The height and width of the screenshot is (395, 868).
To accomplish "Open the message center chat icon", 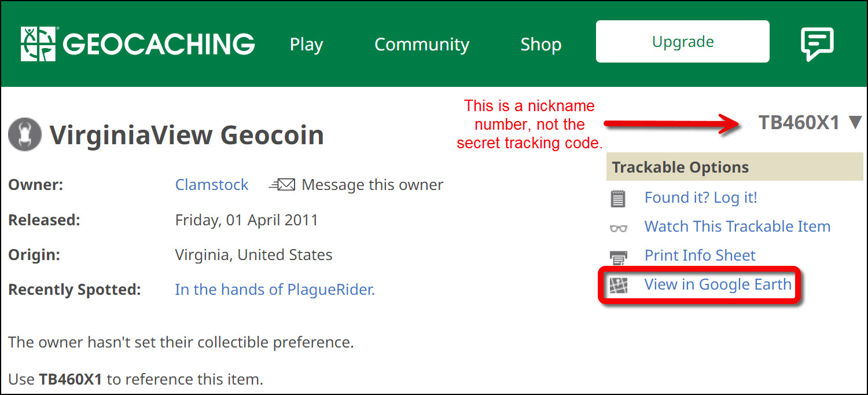I will click(x=817, y=44).
